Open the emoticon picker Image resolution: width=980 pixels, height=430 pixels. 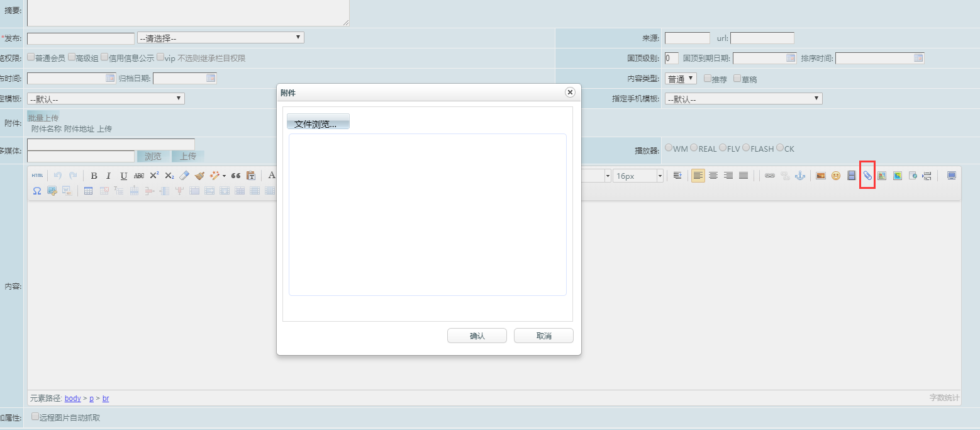836,176
